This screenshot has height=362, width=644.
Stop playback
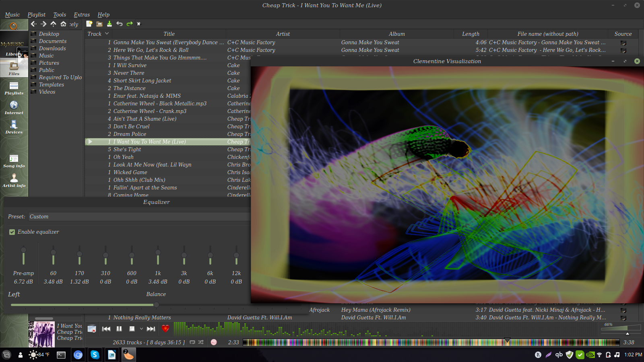click(x=132, y=329)
